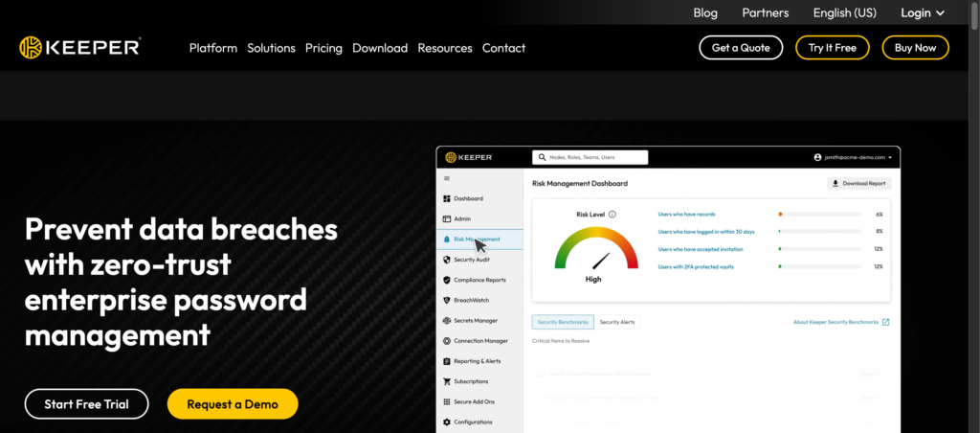Click the download arrow icon on Download Report
The height and width of the screenshot is (433, 980).
(x=835, y=183)
